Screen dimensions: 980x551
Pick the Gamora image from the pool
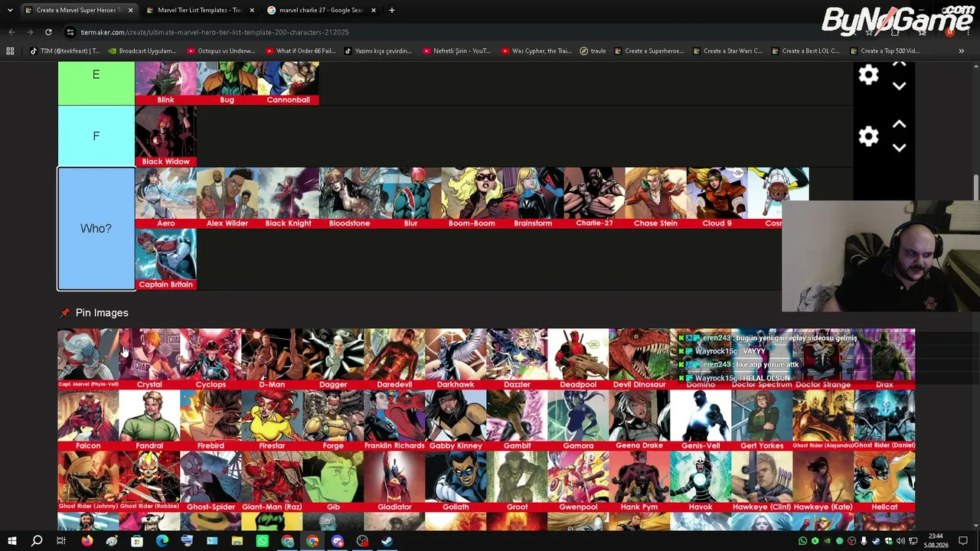tap(578, 420)
